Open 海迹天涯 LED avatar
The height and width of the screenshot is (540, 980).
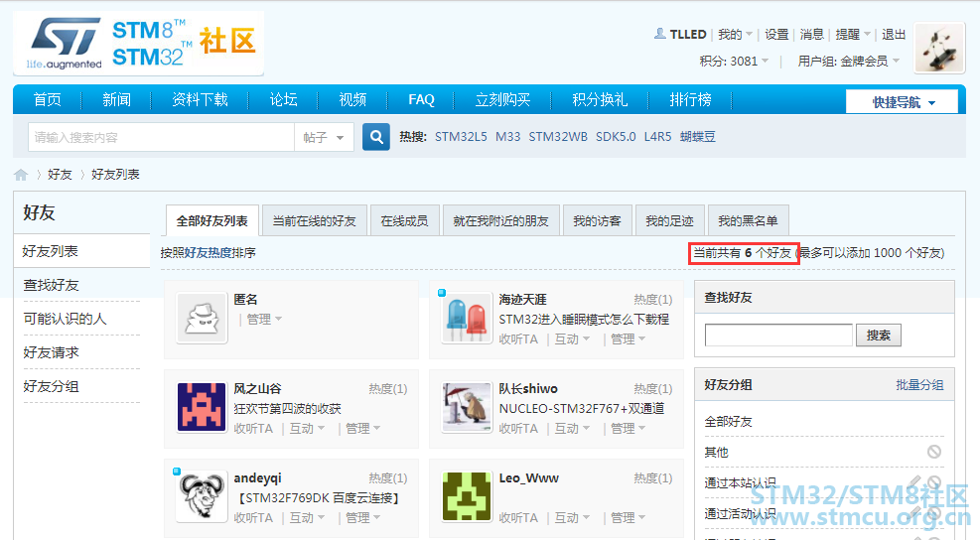(x=467, y=318)
